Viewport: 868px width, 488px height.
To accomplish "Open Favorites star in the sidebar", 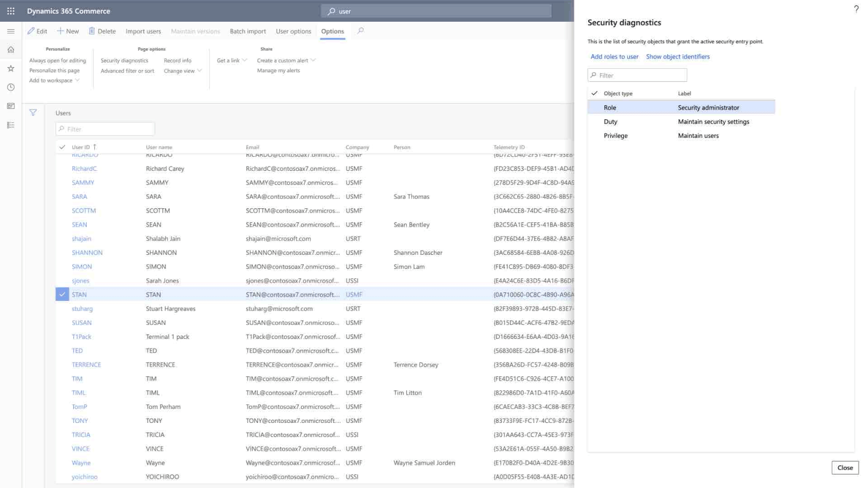I will [11, 68].
